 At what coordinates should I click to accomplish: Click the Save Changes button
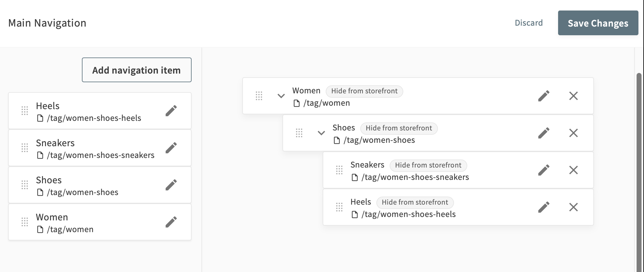(x=598, y=23)
